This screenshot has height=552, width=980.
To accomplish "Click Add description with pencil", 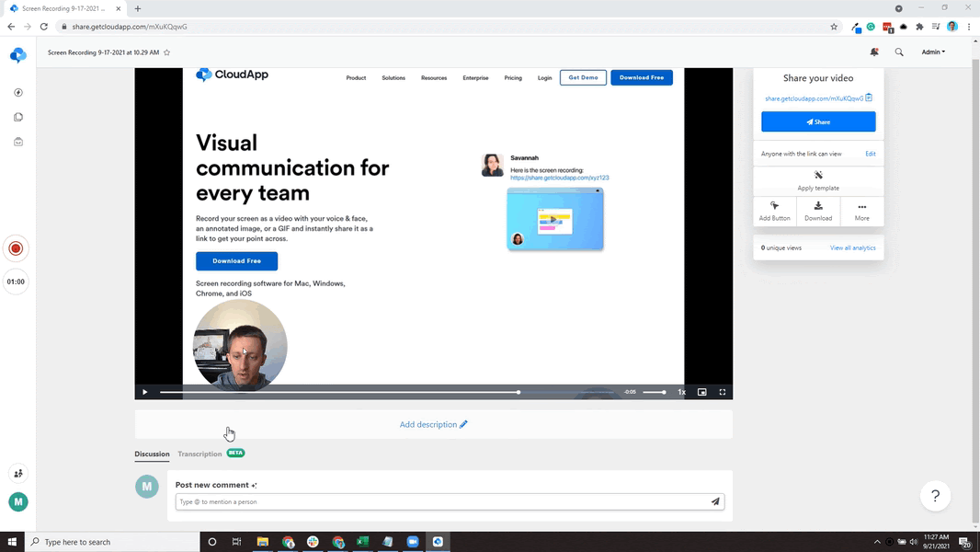I will point(433,424).
